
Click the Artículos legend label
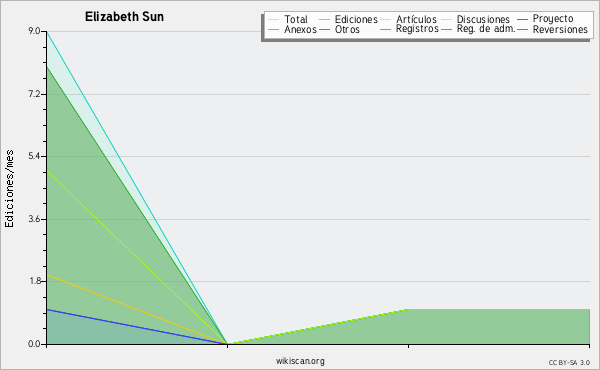click(416, 19)
